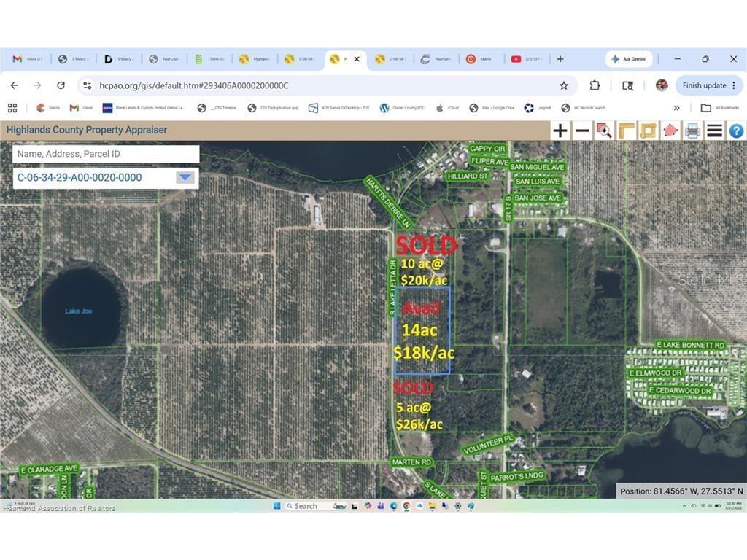Bookmark this page with the star icon

click(564, 85)
